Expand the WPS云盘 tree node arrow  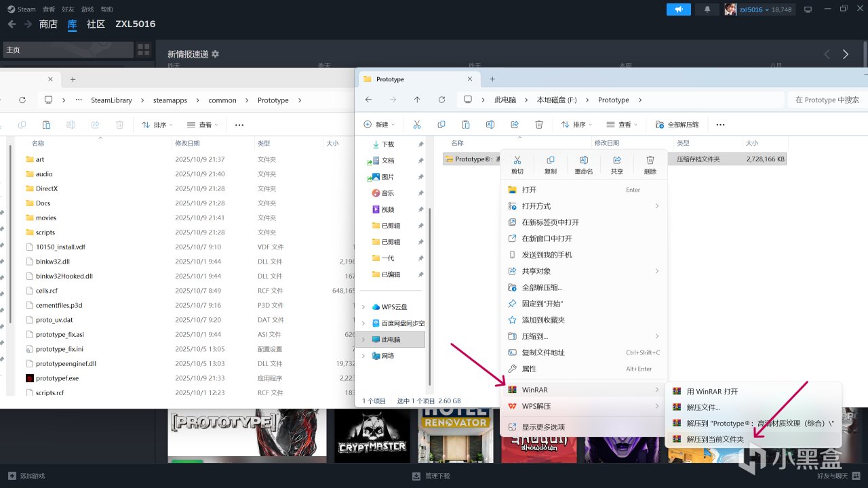pyautogui.click(x=363, y=307)
